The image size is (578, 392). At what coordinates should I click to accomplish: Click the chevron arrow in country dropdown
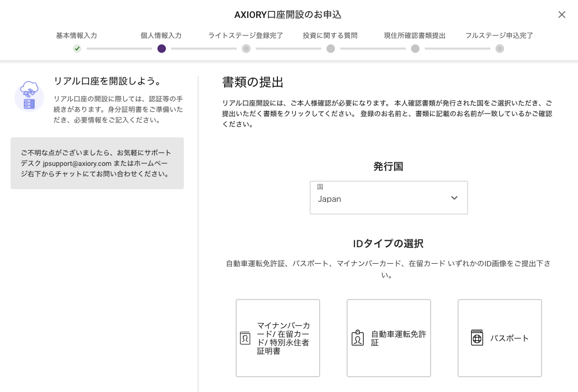coord(454,198)
